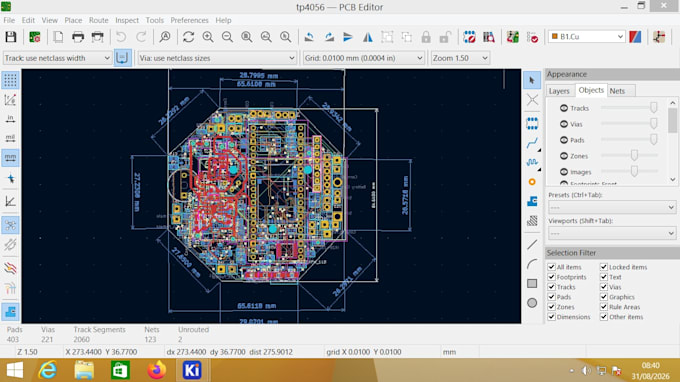The width and height of the screenshot is (680, 382).
Task: Select the Draw arc tool
Action: click(x=532, y=264)
